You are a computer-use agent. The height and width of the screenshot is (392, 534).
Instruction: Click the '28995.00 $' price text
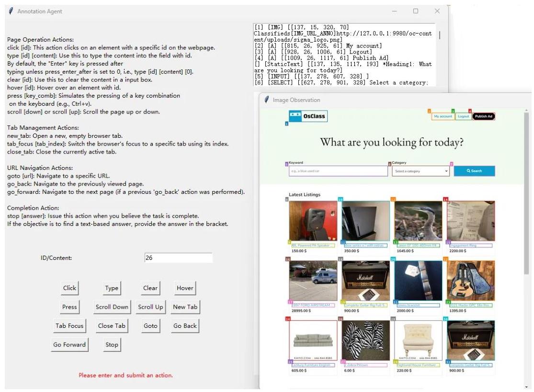point(301,311)
